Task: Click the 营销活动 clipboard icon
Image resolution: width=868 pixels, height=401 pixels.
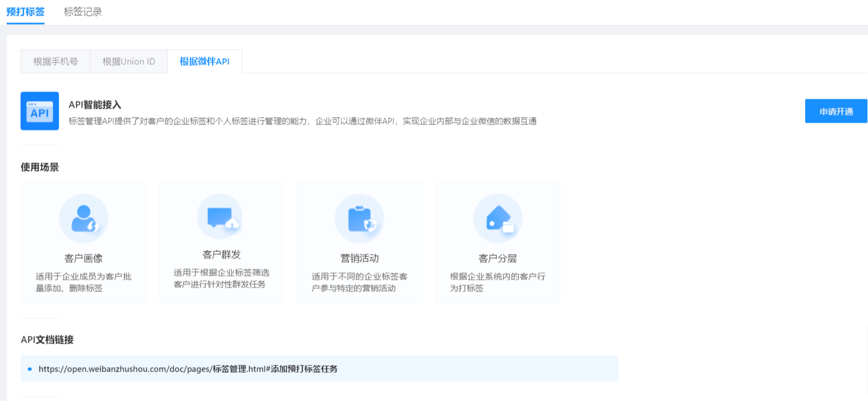Action: click(359, 219)
